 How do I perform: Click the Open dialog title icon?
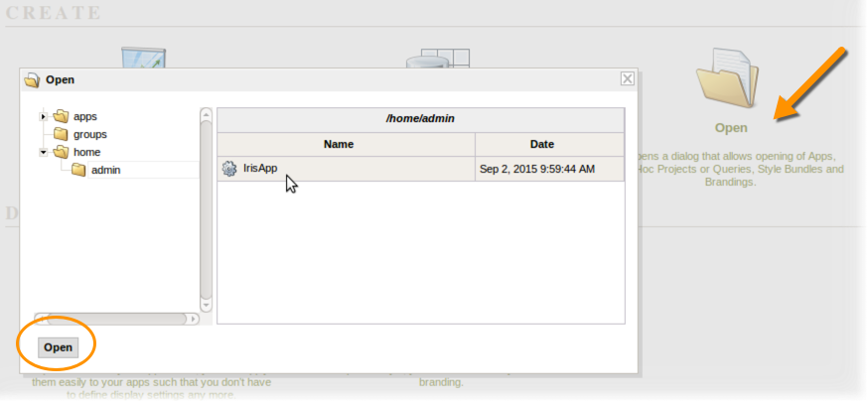[32, 80]
